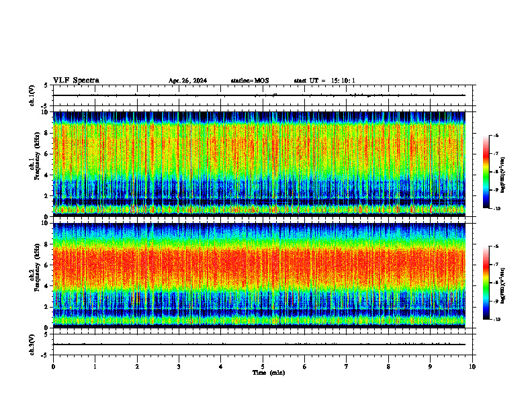
Task: Click the "station=MOS" header label
Action: 250,81
